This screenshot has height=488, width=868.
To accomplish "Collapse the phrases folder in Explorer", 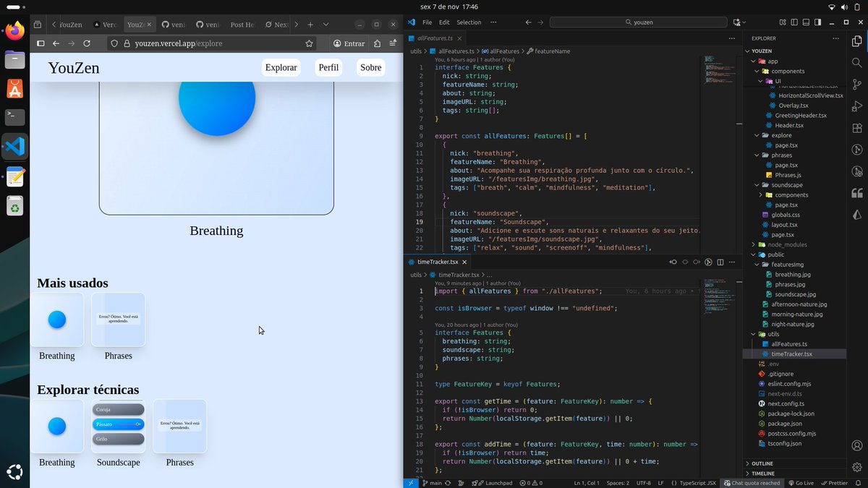I will tap(795, 155).
